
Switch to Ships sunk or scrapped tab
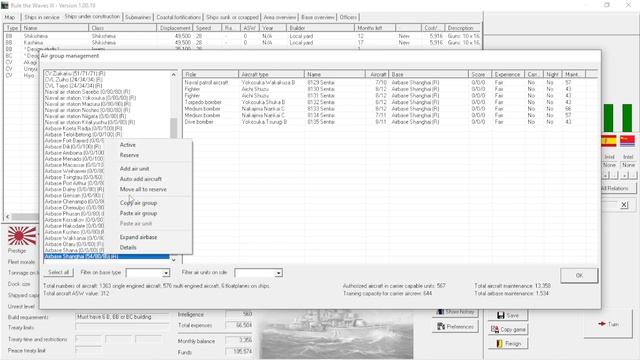pos(232,17)
